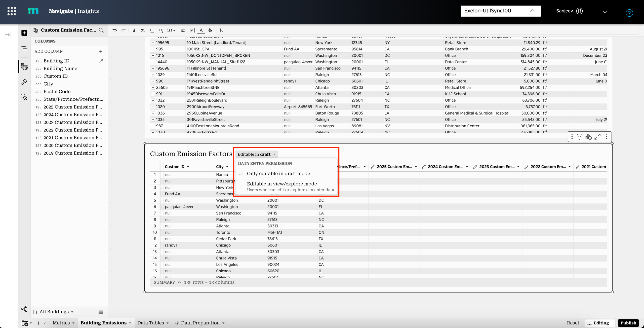Expand row 995 plus toggle

(x=153, y=49)
